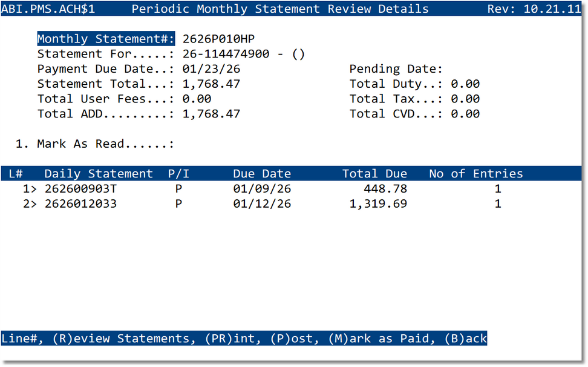Image resolution: width=588 pixels, height=367 pixels.
Task: Click the No of Entries column header
Action: click(476, 174)
